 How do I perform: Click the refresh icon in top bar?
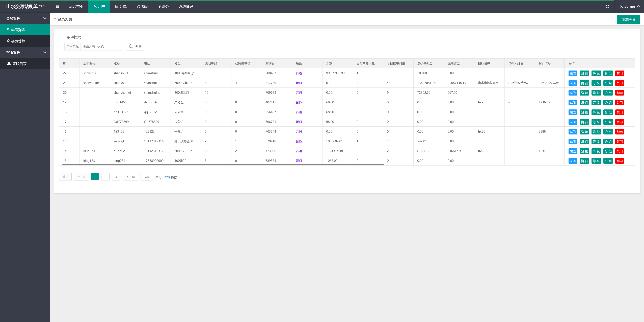(x=607, y=7)
